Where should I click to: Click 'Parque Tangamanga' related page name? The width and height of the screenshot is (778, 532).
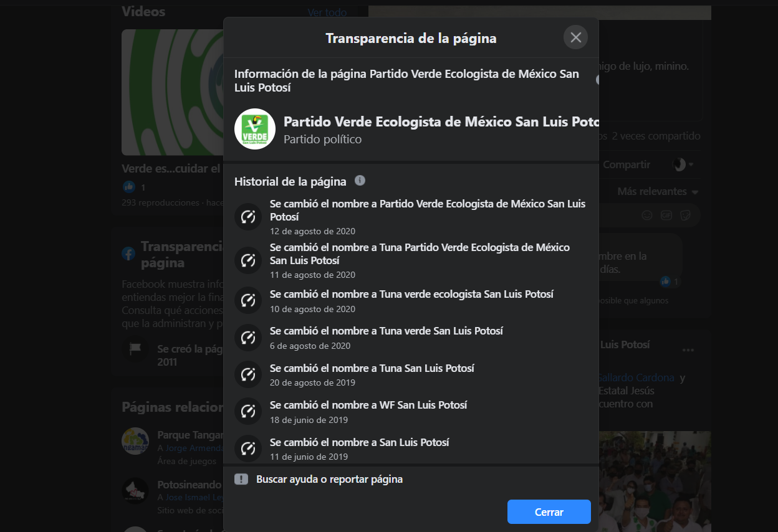pyautogui.click(x=190, y=435)
